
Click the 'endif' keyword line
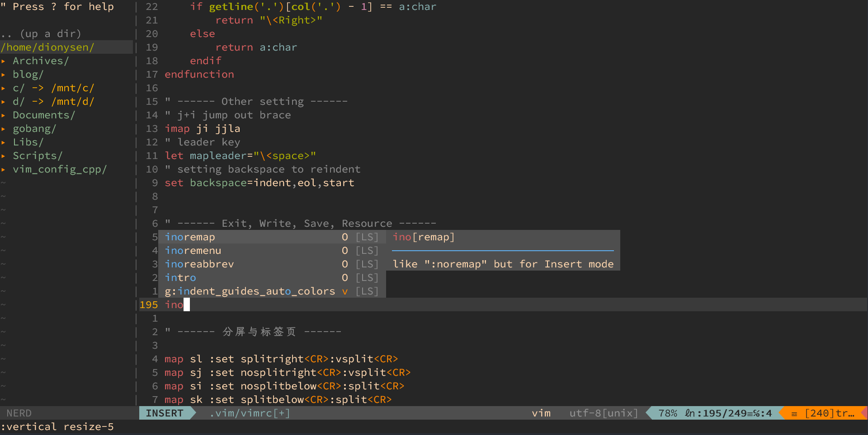point(206,61)
